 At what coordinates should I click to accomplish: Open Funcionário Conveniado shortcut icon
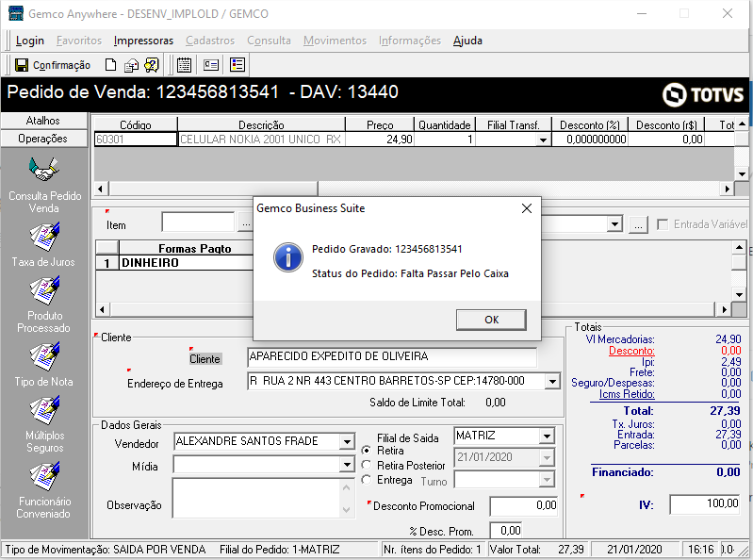pos(44,476)
